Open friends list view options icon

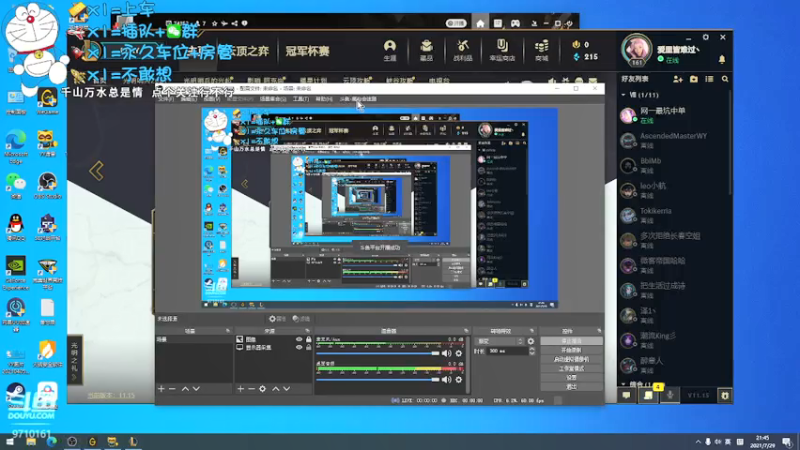coord(709,79)
